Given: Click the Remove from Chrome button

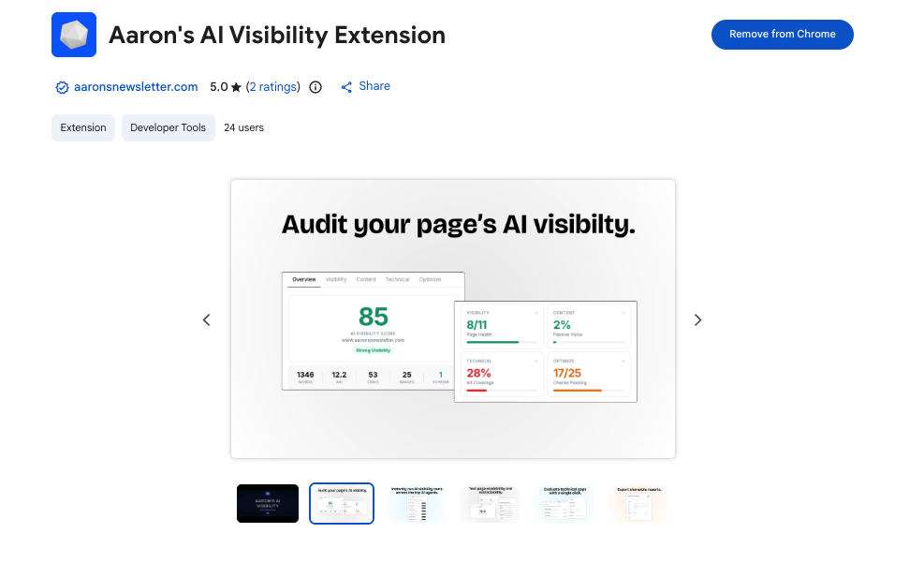Looking at the screenshot, I should click(x=782, y=34).
